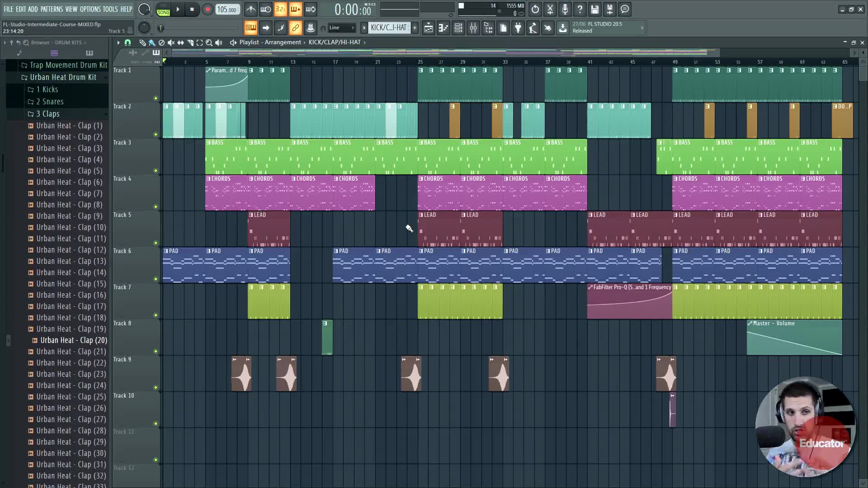The width and height of the screenshot is (868, 488).
Task: Select the Slice tool in playlist toolbar
Action: pyautogui.click(x=190, y=42)
